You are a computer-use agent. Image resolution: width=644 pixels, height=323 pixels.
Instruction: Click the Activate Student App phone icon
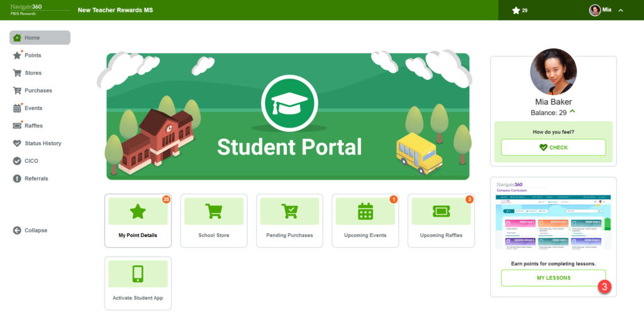[138, 274]
